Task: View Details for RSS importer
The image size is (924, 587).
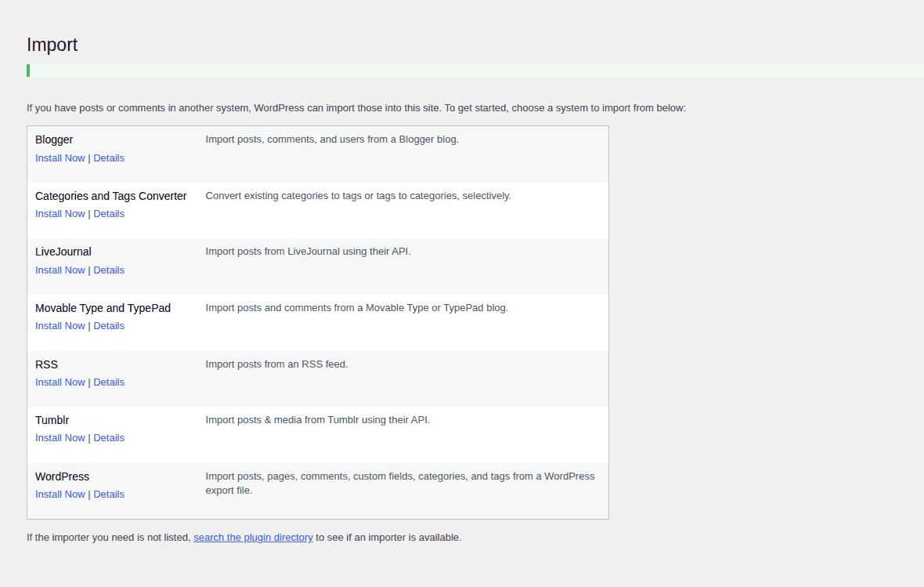Action: pos(109,382)
